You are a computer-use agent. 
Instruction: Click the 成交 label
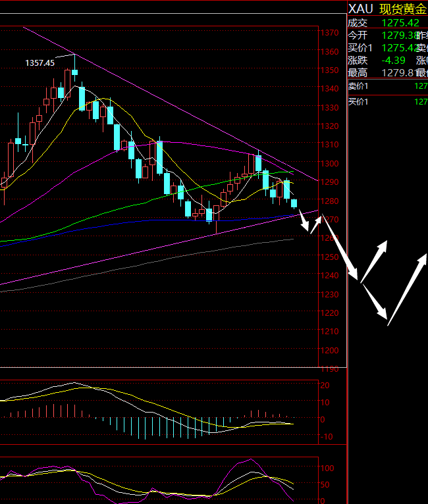[358, 23]
